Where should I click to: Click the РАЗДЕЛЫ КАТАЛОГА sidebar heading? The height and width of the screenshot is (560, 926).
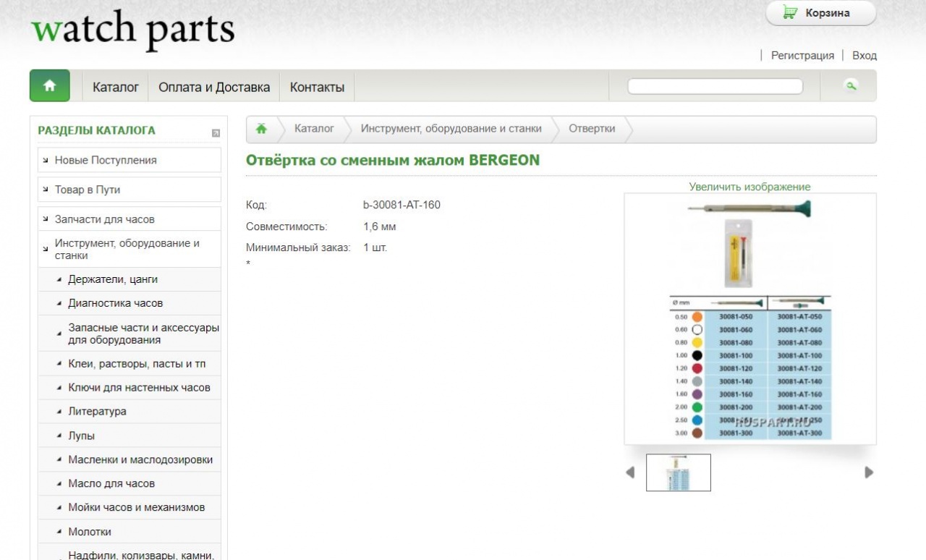(96, 131)
